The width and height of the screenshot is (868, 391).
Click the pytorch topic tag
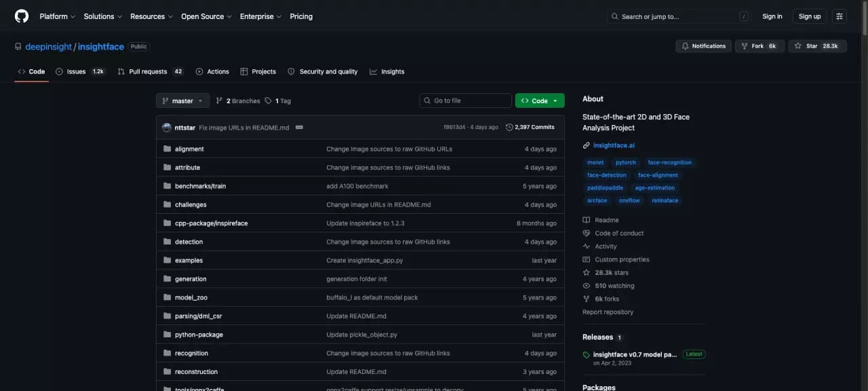click(x=625, y=162)
